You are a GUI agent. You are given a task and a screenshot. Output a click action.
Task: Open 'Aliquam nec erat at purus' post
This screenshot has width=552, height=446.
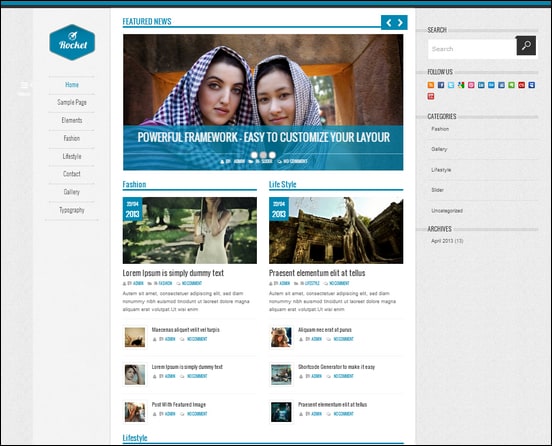pyautogui.click(x=325, y=330)
